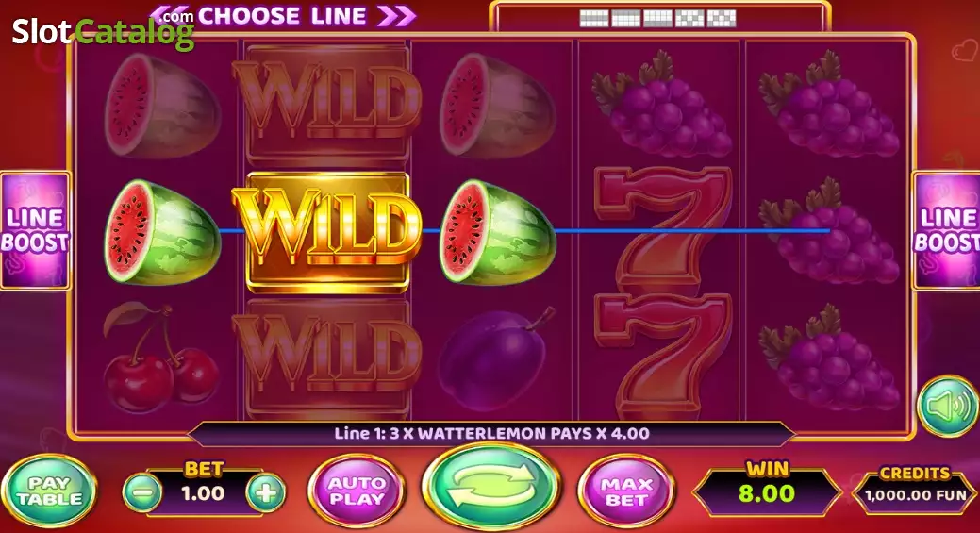This screenshot has height=533, width=980.
Task: Click the highlighted watermelon on first reel
Action: (x=161, y=231)
